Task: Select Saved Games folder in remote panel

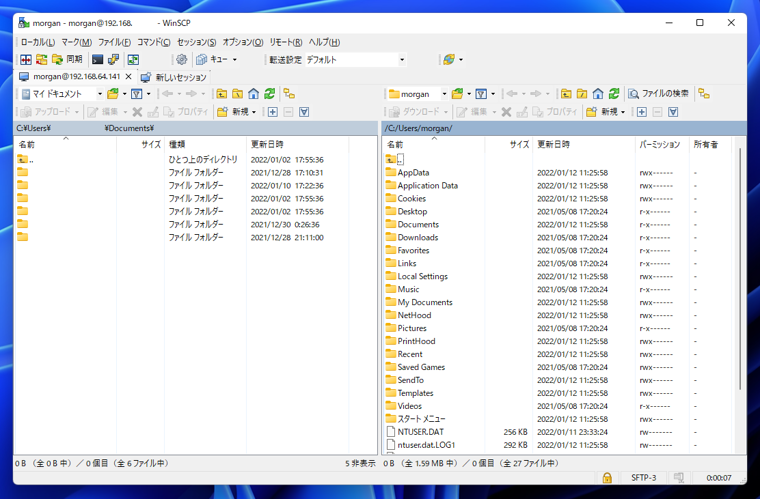Action: click(421, 367)
